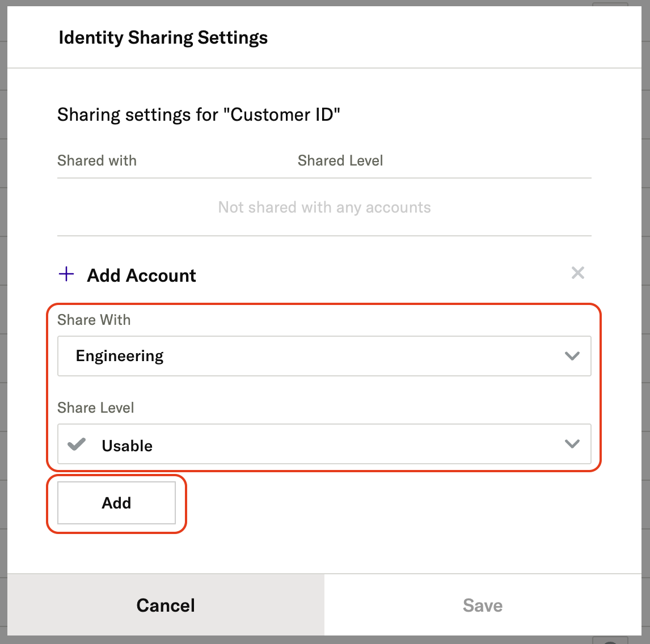
Task: Click the Share With field label
Action: (x=94, y=320)
